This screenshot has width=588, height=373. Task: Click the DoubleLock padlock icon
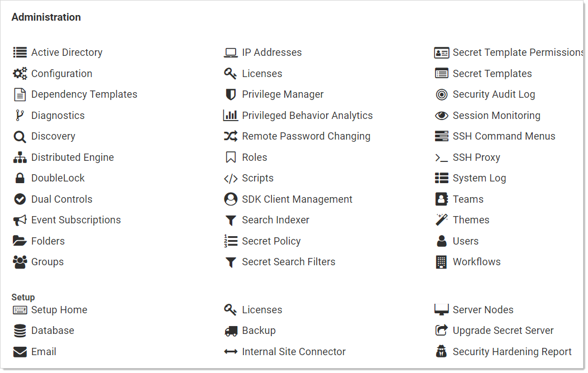tap(20, 179)
